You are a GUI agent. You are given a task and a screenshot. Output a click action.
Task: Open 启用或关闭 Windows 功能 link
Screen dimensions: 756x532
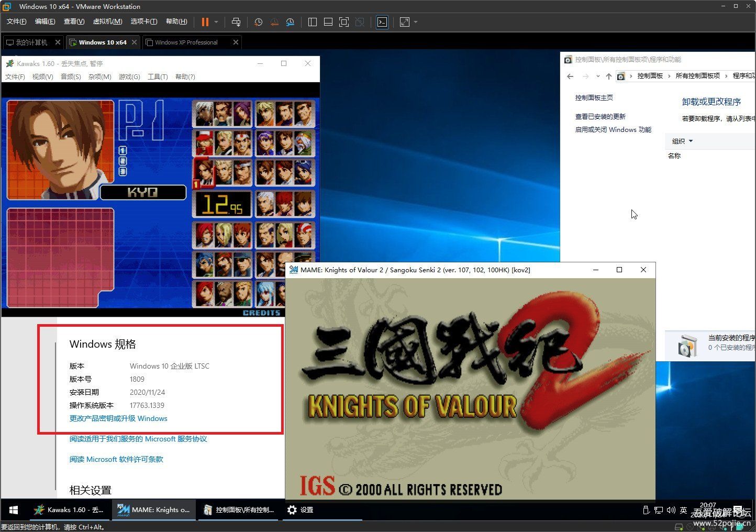tap(613, 130)
